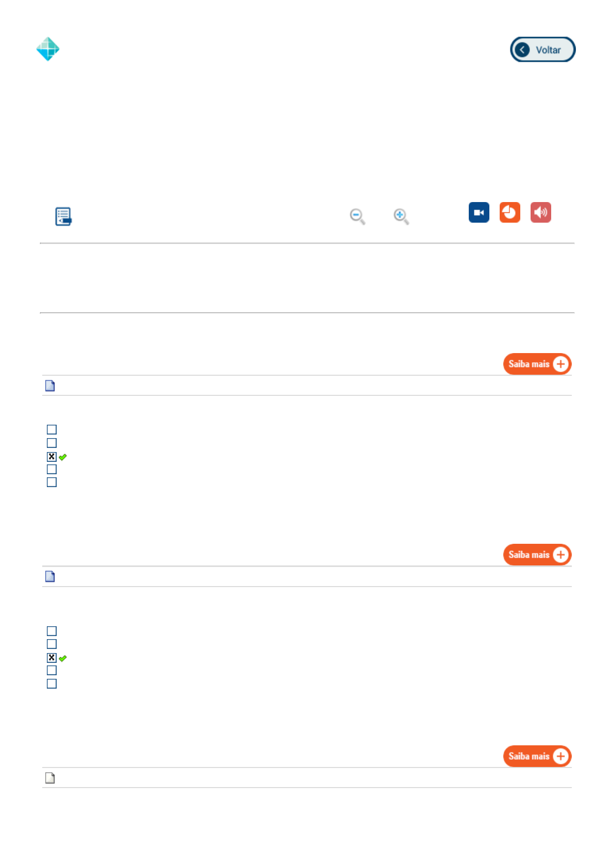
Task: Expand the third question's Saiba mais
Action: tap(537, 756)
